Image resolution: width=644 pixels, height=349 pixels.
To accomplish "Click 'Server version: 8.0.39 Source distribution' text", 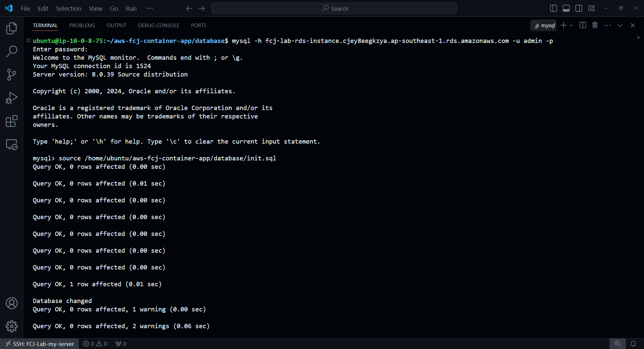I will click(x=110, y=74).
